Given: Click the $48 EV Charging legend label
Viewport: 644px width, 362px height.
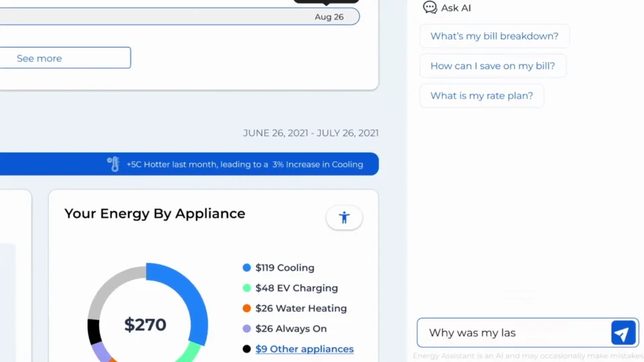Looking at the screenshot, I should pyautogui.click(x=297, y=288).
